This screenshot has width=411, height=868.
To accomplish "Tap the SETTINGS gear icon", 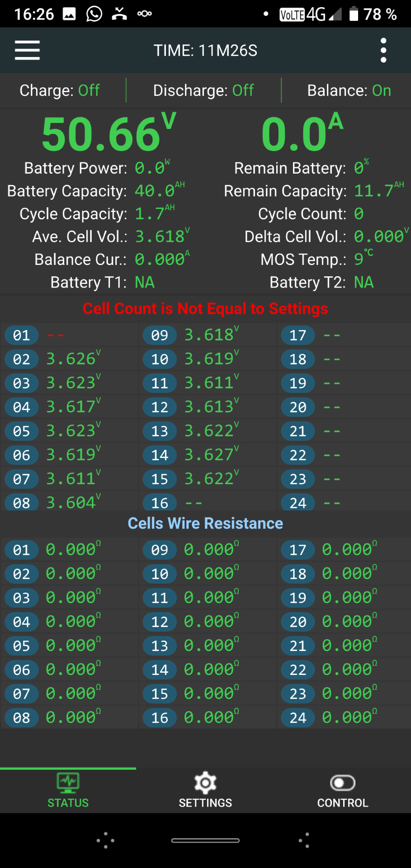I will coord(205,783).
